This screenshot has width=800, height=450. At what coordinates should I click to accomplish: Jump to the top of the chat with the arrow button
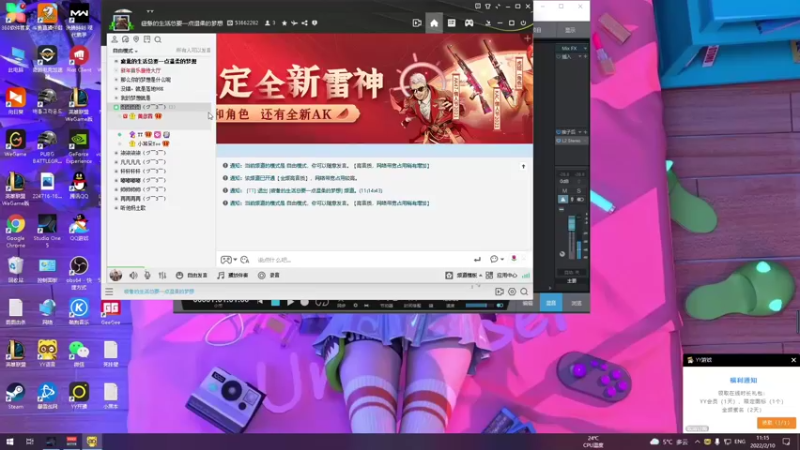pyautogui.click(x=523, y=166)
